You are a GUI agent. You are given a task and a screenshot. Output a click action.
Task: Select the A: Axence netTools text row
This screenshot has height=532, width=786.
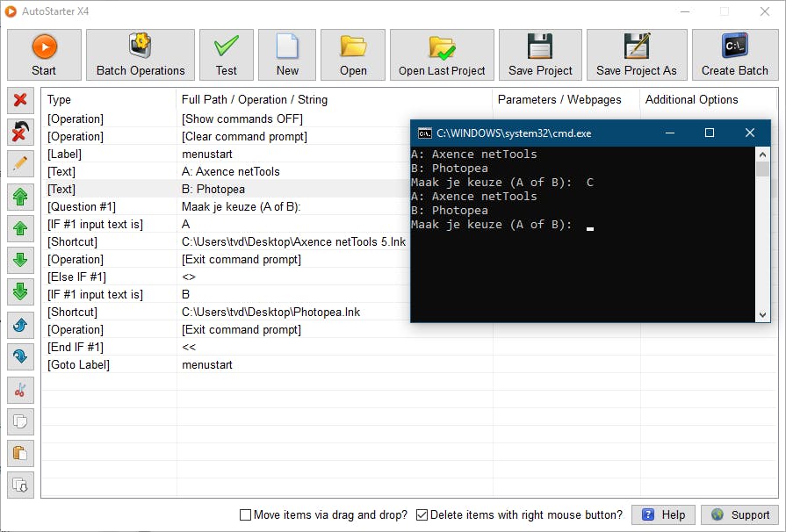coord(226,171)
